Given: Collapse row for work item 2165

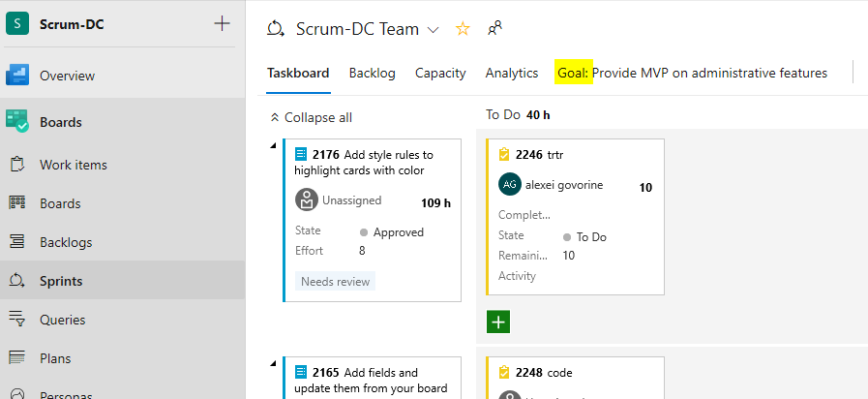Looking at the screenshot, I should (x=273, y=364).
